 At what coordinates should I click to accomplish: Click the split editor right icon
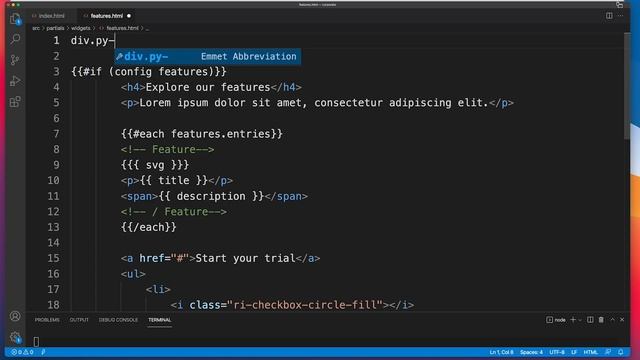[609, 16]
